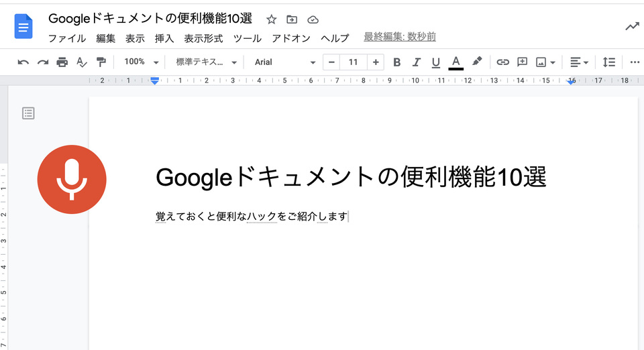Open the zoom 100% dropdown
Viewport: 644px width, 350px height.
click(x=142, y=62)
